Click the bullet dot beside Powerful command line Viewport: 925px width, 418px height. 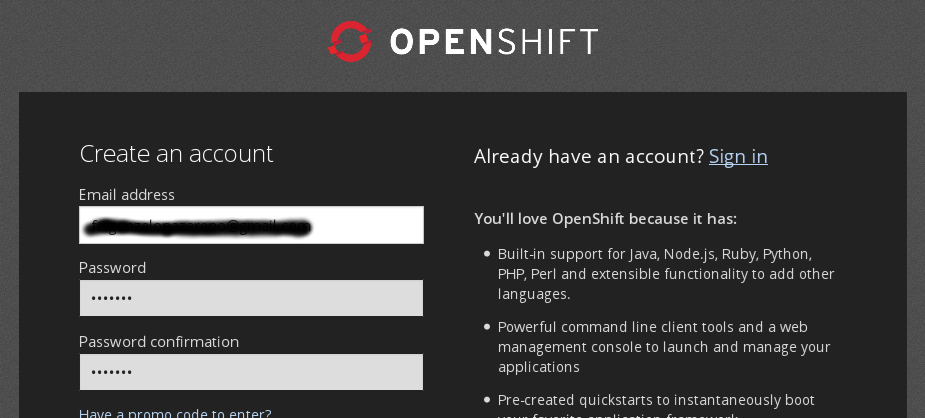[487, 327]
